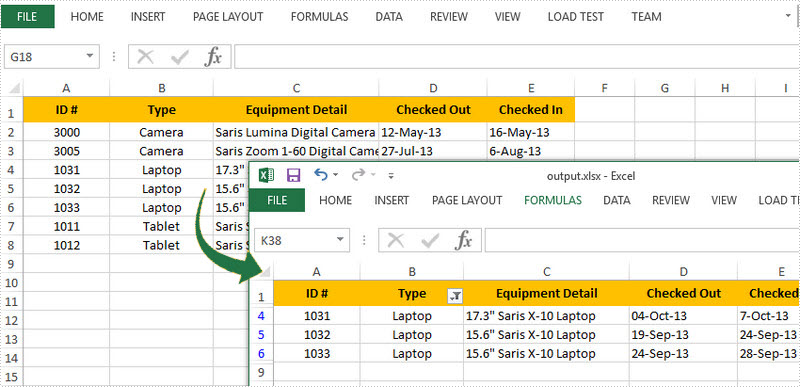This screenshot has height=387, width=800.
Task: Select the 28-Sep-13 cell in output.xlsx
Action: point(768,353)
